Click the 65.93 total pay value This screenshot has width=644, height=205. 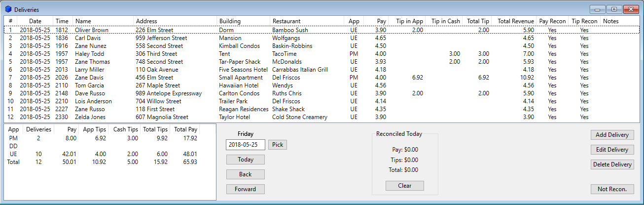(x=189, y=162)
